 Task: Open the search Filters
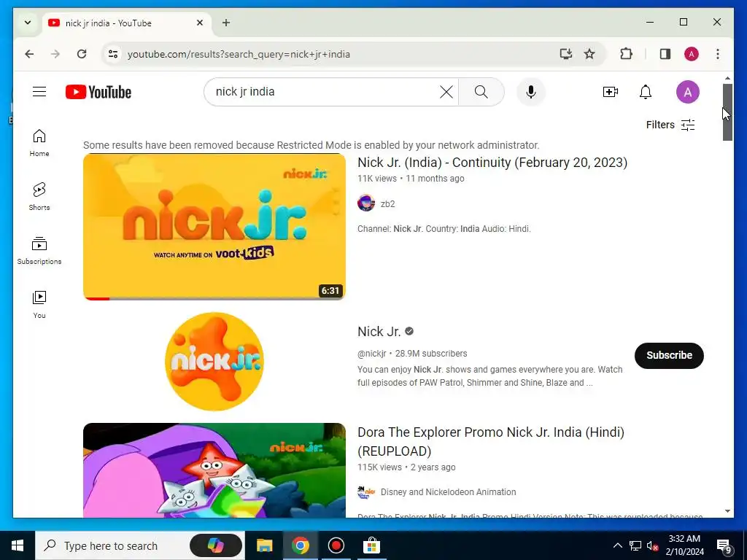670,125
